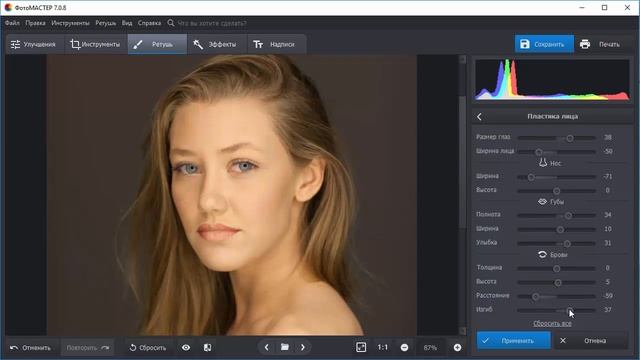Click the Отменить undo button
The image size is (640, 360).
tap(31, 348)
